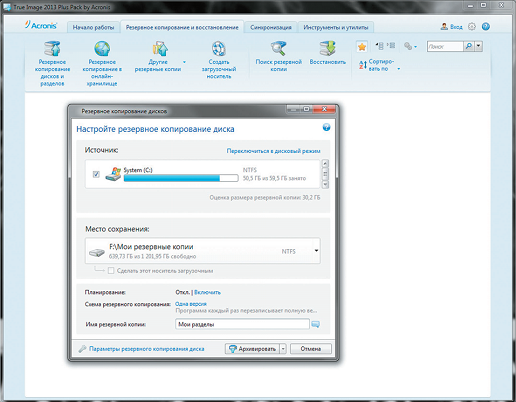This screenshot has width=516, height=402.
Task: Click the user login avatar icon
Action: [x=444, y=26]
